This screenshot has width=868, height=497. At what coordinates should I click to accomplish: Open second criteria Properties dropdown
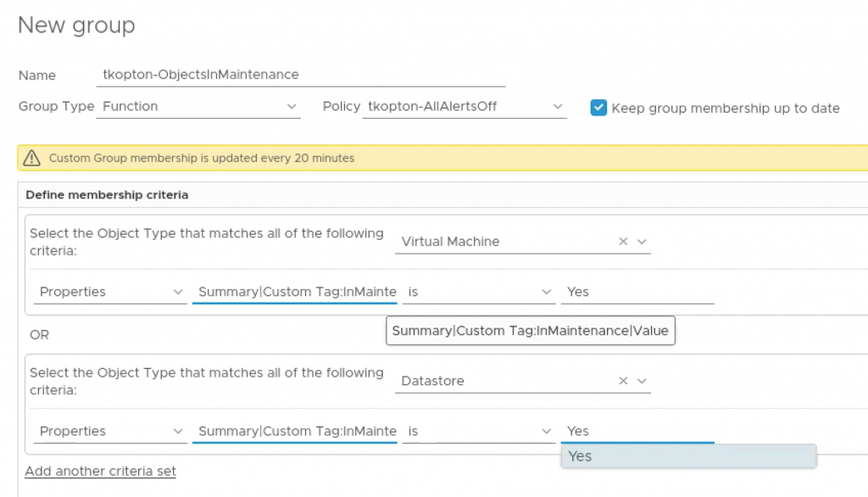tap(110, 431)
